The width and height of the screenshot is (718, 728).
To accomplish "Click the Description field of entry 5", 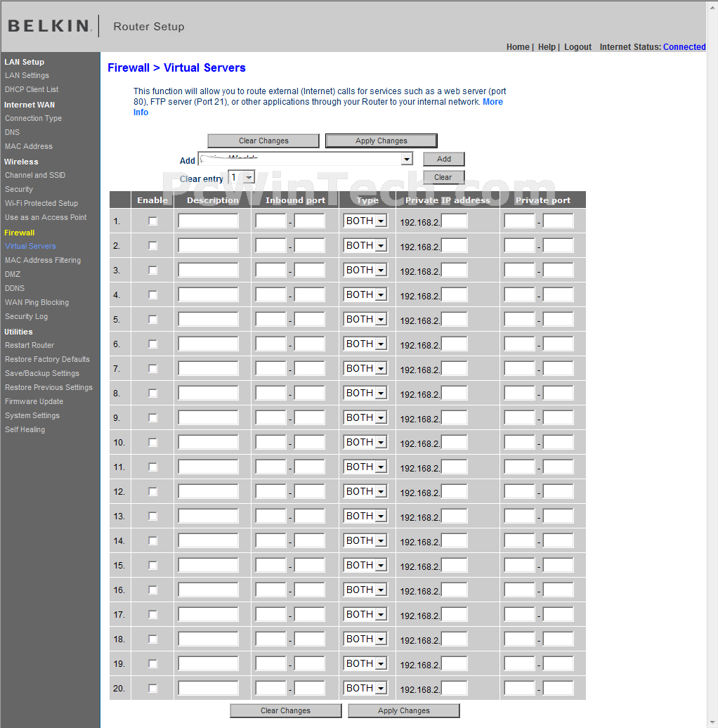I will coord(208,320).
